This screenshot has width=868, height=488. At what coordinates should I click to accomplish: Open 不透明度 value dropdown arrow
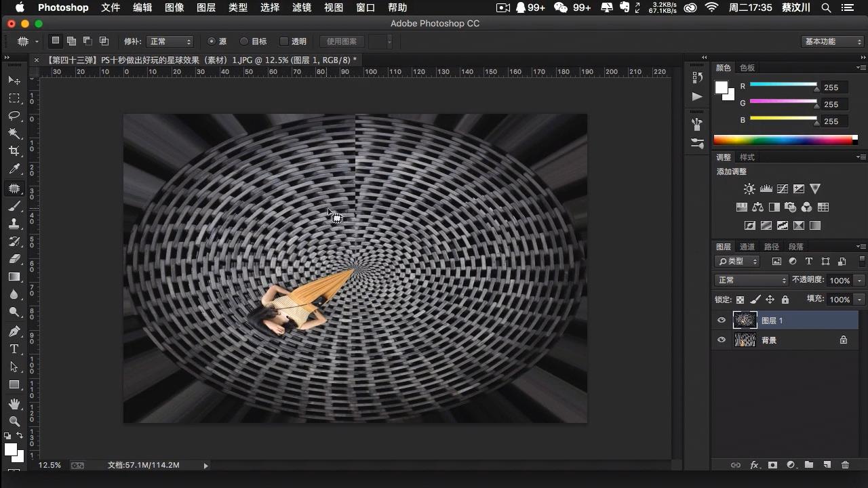860,280
